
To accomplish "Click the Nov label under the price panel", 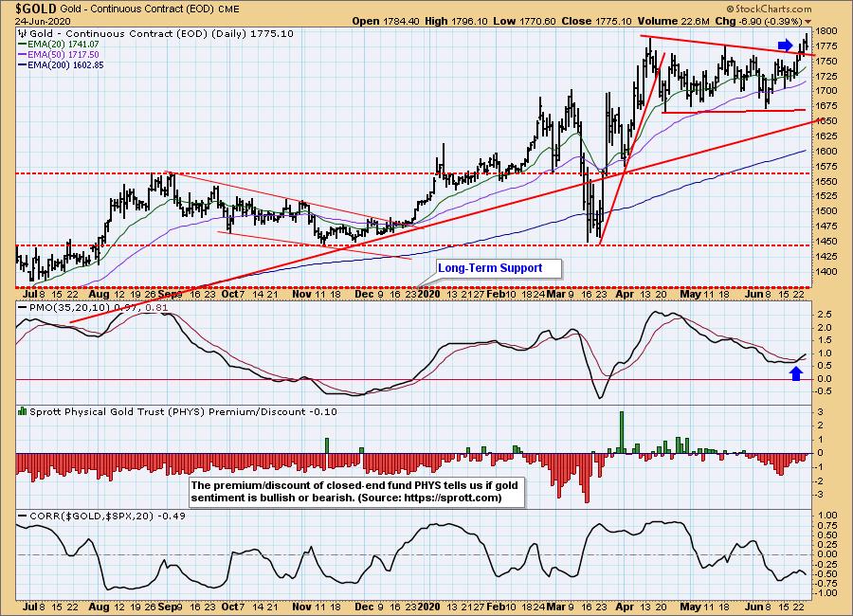I will click(302, 294).
